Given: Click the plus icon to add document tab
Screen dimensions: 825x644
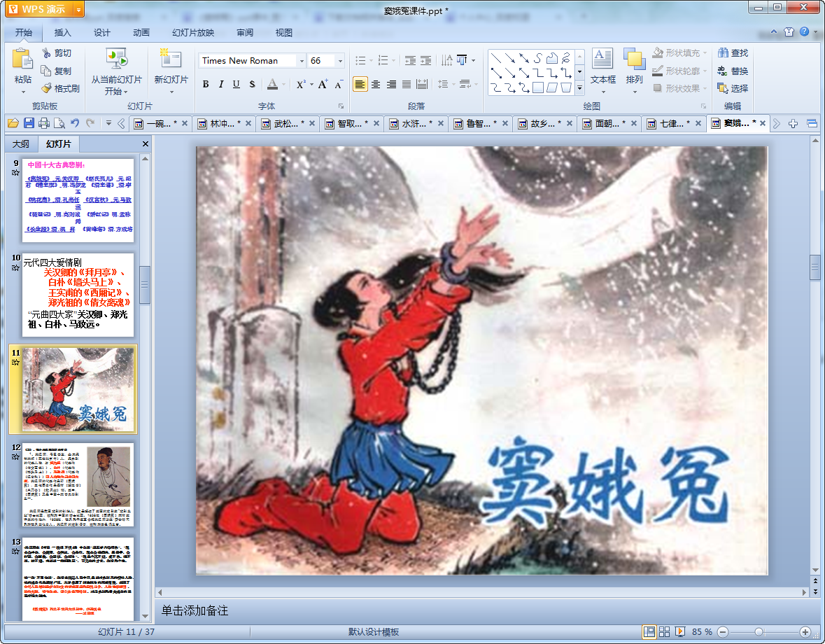Looking at the screenshot, I should tap(793, 124).
